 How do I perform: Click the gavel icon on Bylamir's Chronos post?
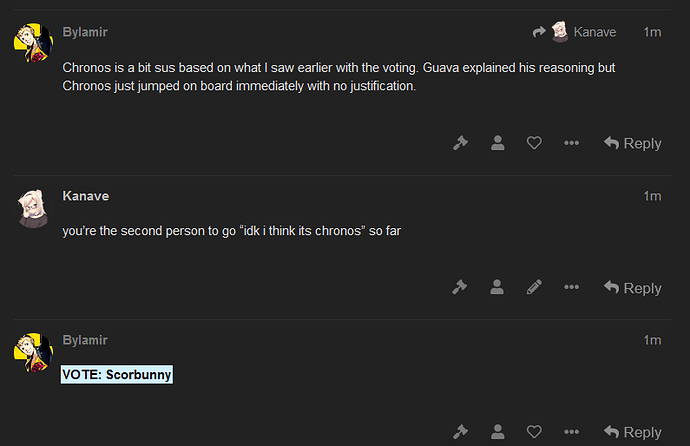click(460, 143)
